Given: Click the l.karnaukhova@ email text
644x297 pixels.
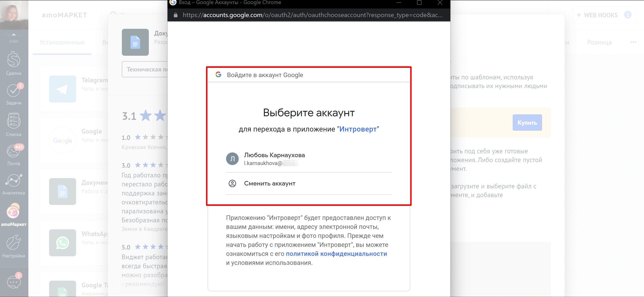Looking at the screenshot, I should pos(263,163).
